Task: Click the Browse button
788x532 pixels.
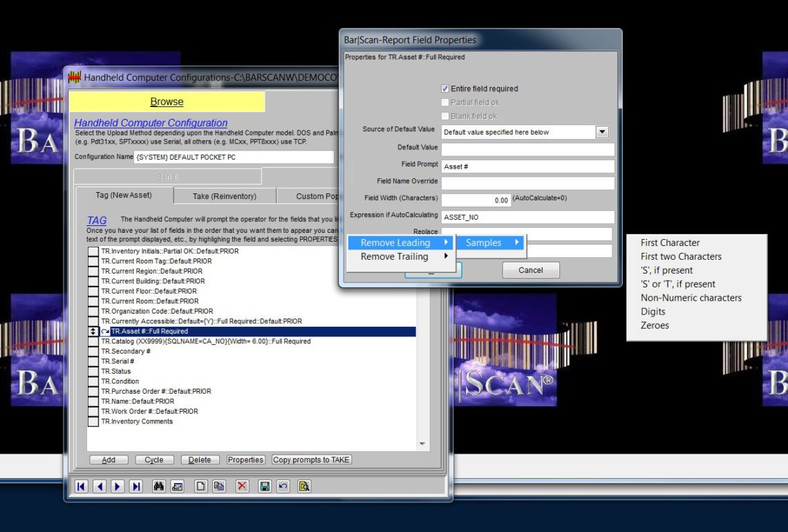Action: pos(167,102)
